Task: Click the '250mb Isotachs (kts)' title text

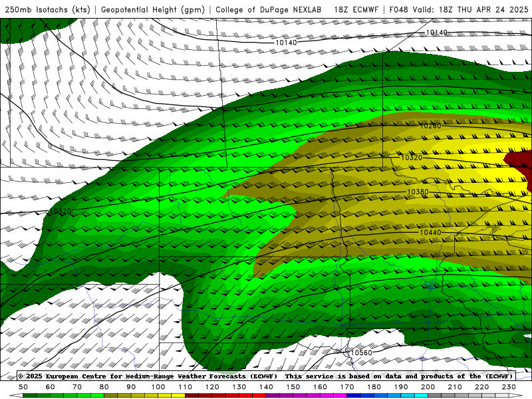Action: (48, 9)
